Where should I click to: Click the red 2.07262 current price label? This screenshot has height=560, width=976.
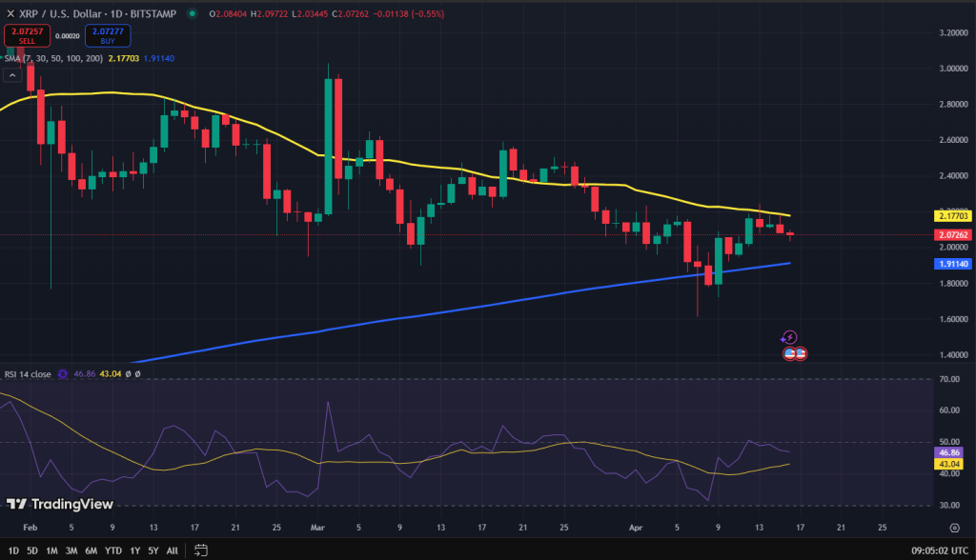[952, 234]
